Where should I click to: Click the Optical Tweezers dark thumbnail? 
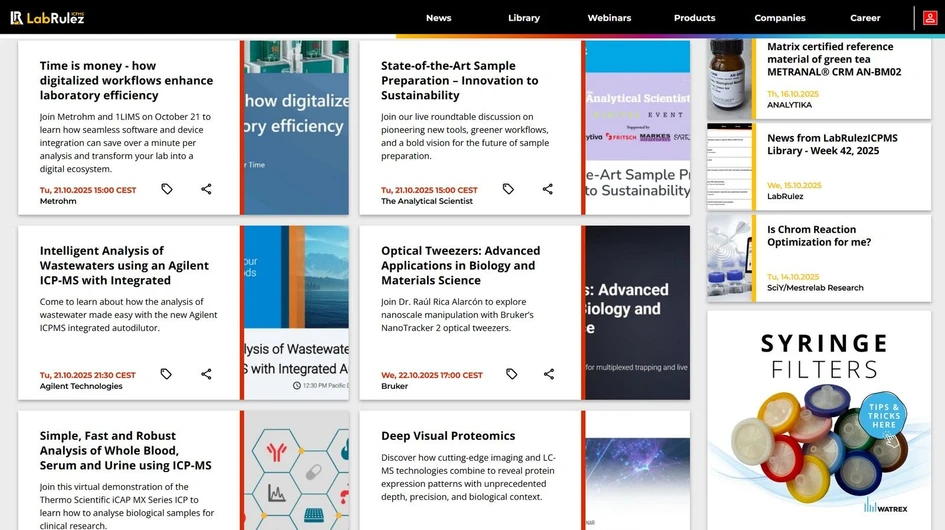pos(638,312)
